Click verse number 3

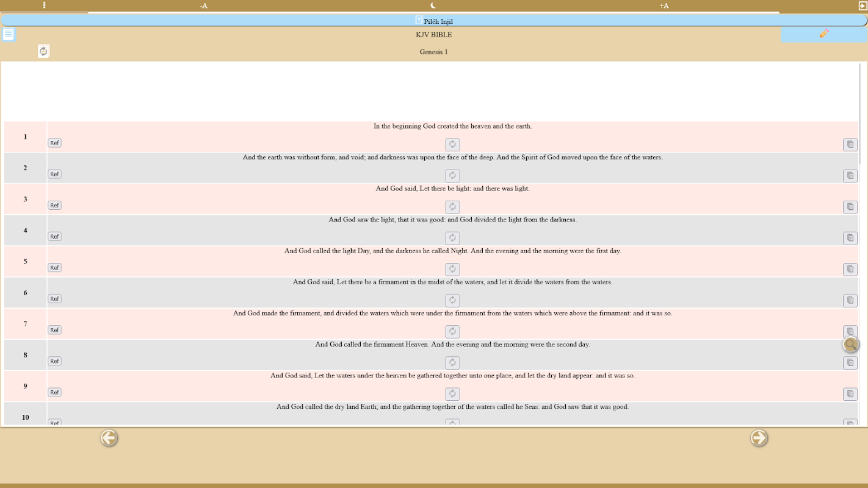click(25, 199)
